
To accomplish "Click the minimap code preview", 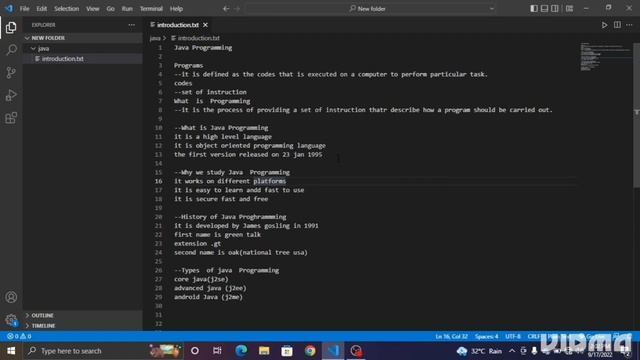I will coord(606,56).
